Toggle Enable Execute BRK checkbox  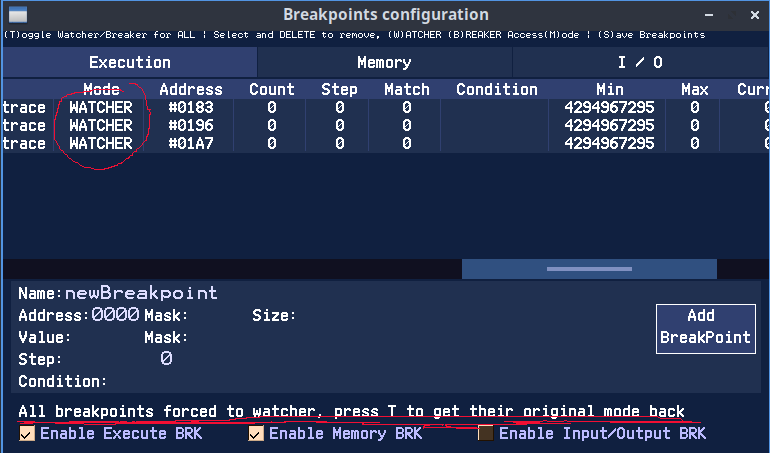click(x=28, y=433)
